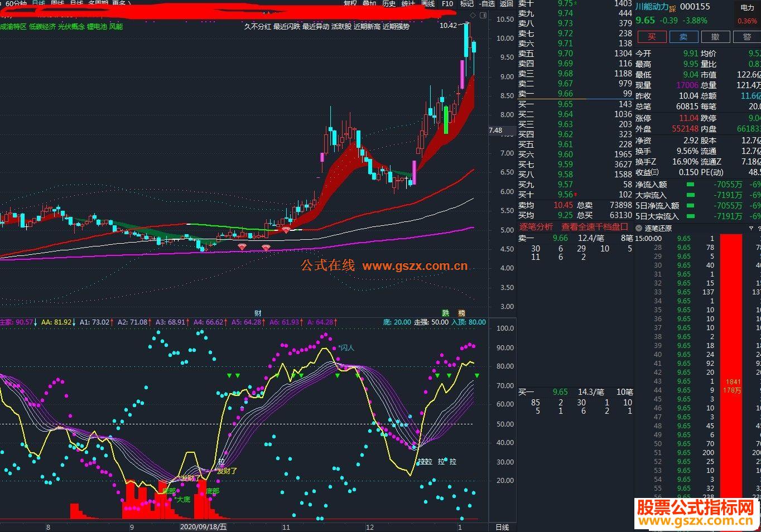Click the 近期强势 status tag
This screenshot has width=761, height=532.
coord(396,26)
